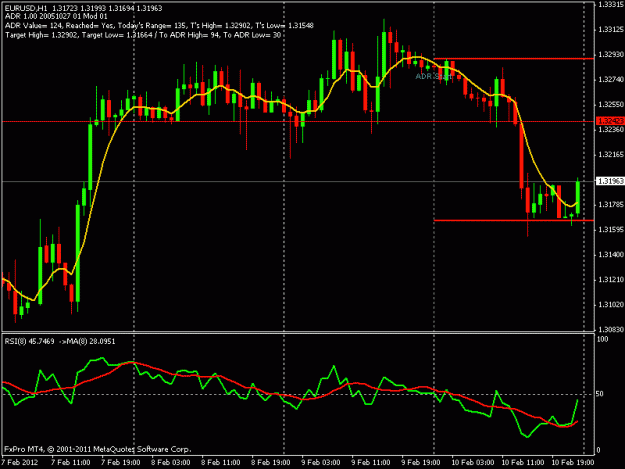Select the lower red ADR target low line

click(514, 220)
